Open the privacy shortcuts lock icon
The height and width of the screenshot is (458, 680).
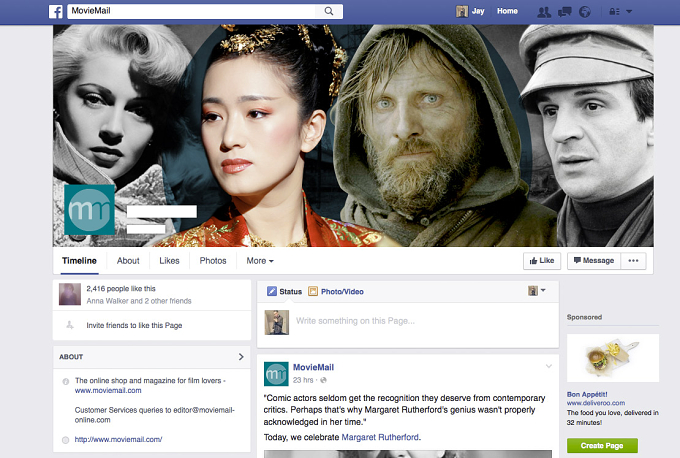click(614, 12)
